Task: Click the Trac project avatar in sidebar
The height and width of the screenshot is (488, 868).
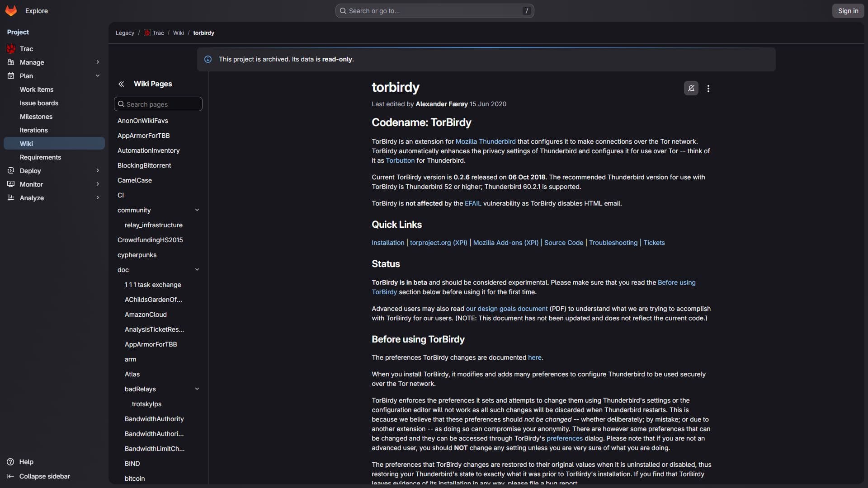Action: pos(11,49)
